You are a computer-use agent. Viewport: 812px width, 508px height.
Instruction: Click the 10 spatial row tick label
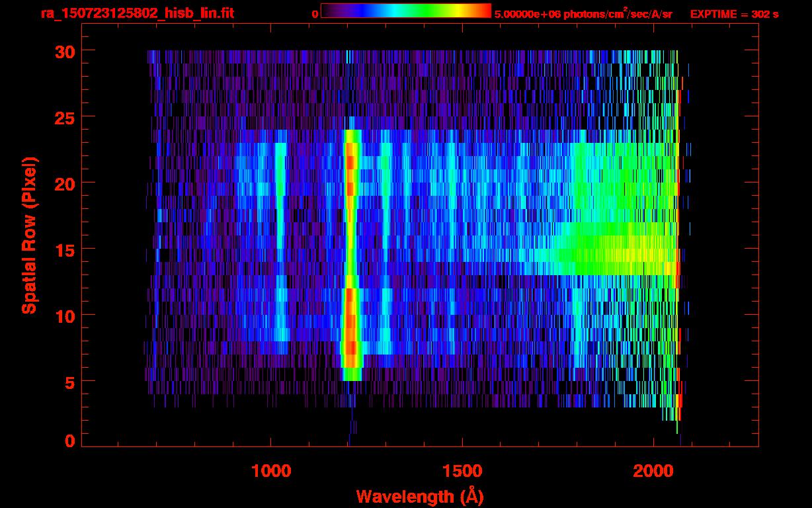tap(65, 316)
